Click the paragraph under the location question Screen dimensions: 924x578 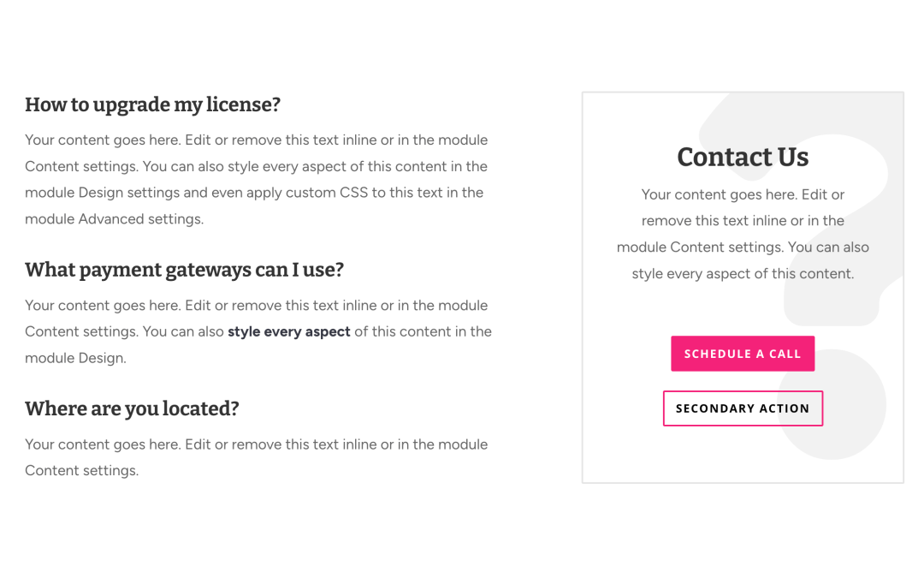(257, 457)
